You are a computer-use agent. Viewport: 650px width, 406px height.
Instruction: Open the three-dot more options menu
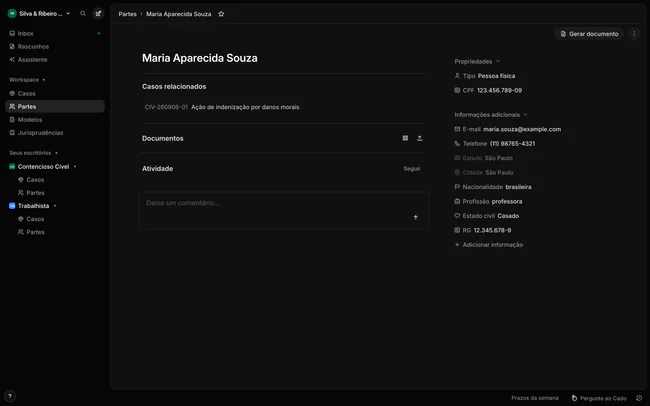(x=634, y=34)
